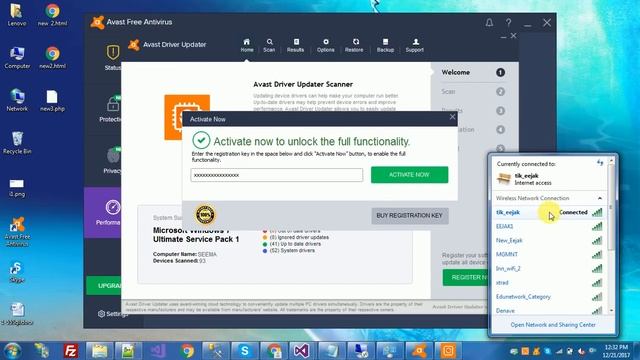Open the Lenovo desktop folder
Viewport: 640px width, 360px height.
[17, 15]
